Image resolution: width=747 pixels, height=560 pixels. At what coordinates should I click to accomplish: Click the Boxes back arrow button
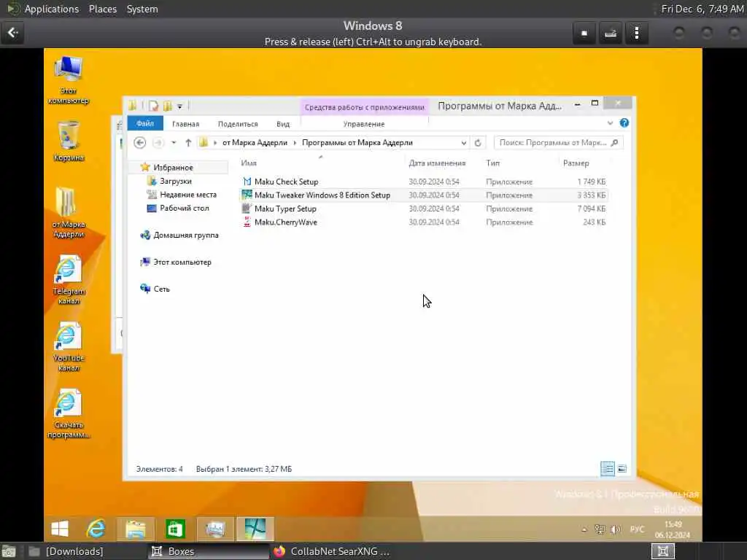[x=12, y=32]
